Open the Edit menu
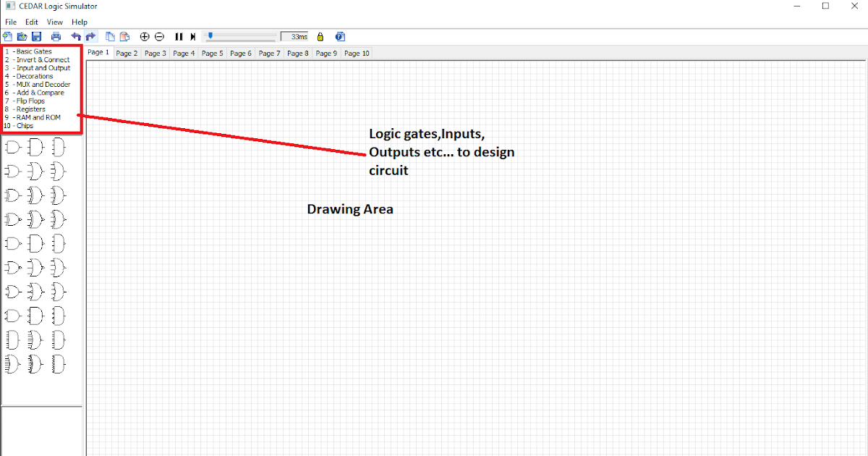Viewport: 868px width, 456px height. [x=31, y=22]
